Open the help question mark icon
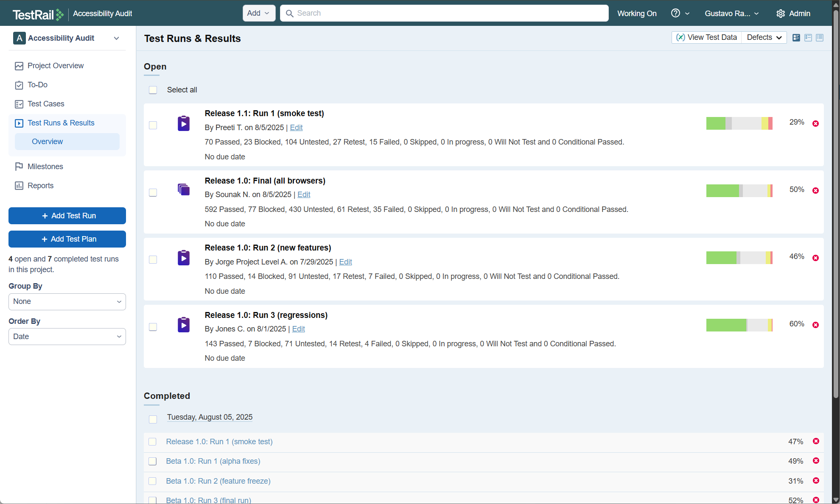The height and width of the screenshot is (504, 840). pos(675,13)
